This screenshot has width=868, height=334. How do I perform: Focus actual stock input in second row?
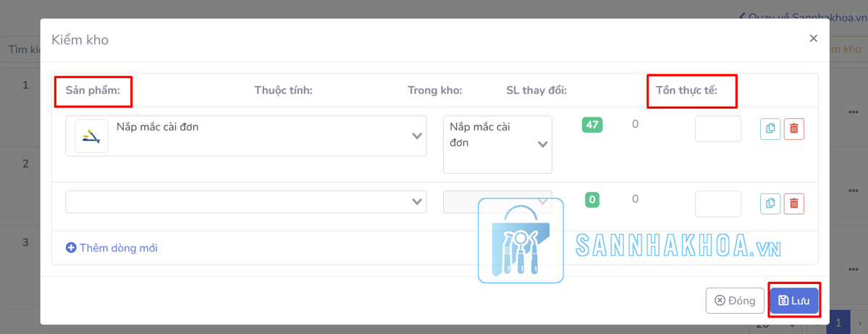(717, 204)
